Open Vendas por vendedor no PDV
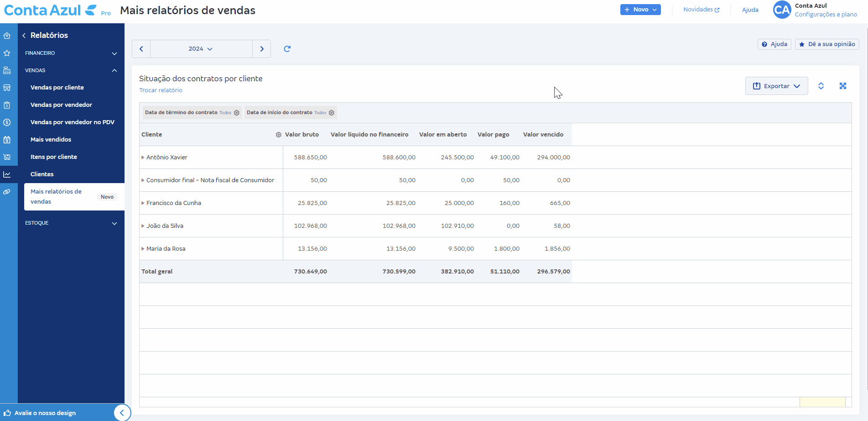 pyautogui.click(x=73, y=122)
